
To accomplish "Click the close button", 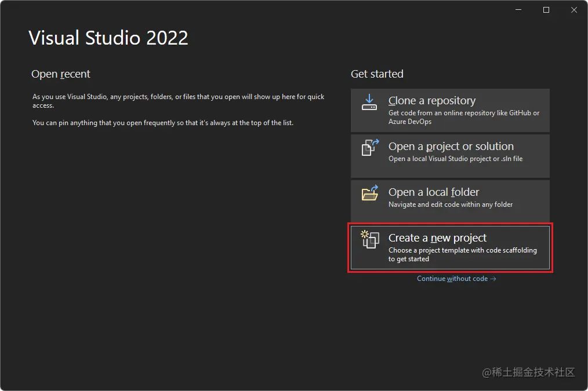I will pyautogui.click(x=574, y=9).
